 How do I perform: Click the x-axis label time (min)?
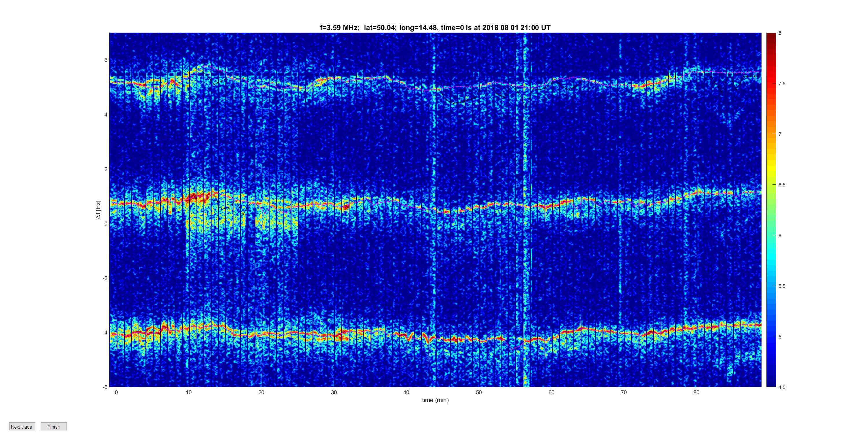[435, 400]
